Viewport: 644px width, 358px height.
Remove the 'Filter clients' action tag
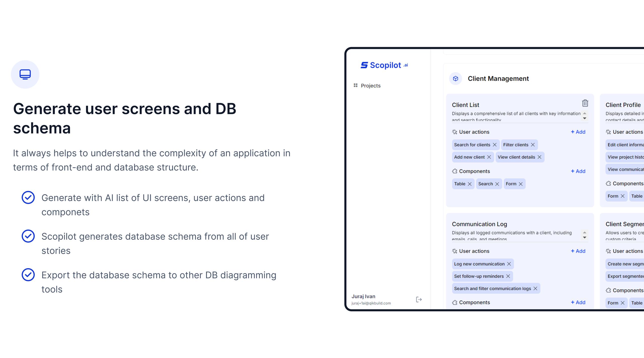coord(533,145)
